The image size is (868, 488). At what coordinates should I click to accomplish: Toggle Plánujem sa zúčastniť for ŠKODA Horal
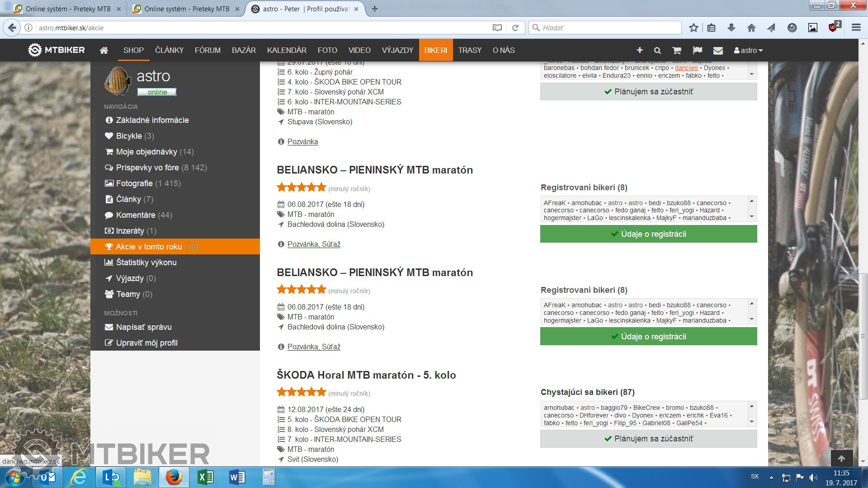648,439
